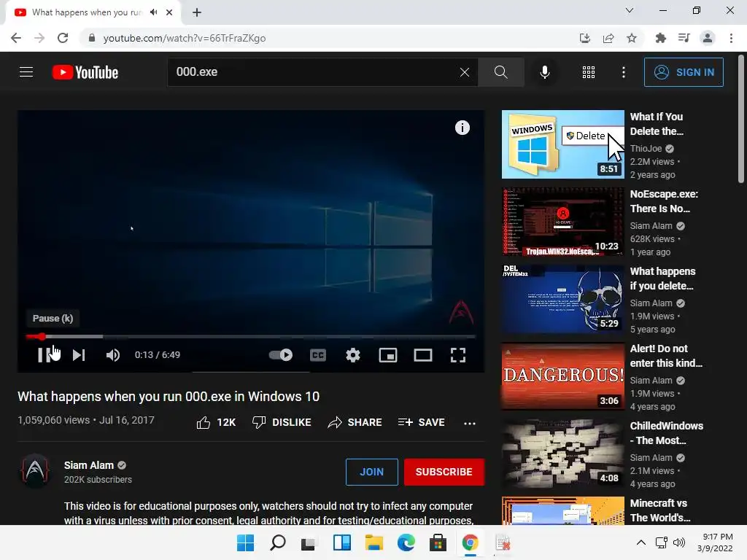Image resolution: width=747 pixels, height=560 pixels.
Task: Open taskbar search
Action: [x=278, y=542]
